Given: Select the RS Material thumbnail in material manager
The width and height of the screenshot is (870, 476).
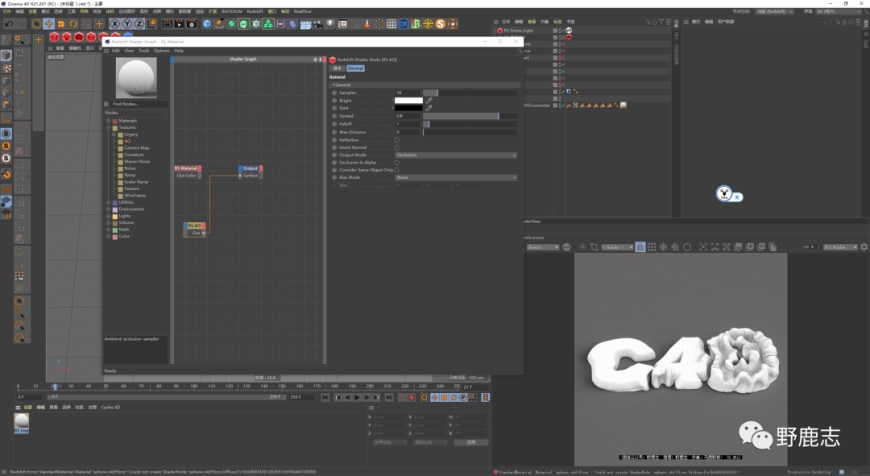Looking at the screenshot, I should click(21, 423).
